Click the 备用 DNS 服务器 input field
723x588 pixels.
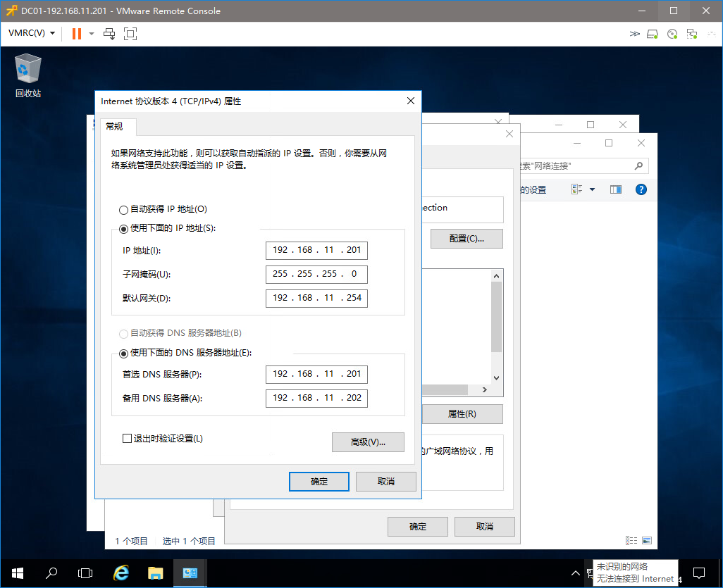point(316,398)
